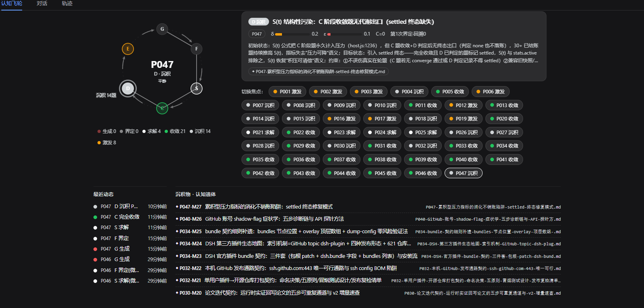
Task: Open the 对话 tab
Action: (x=42, y=4)
